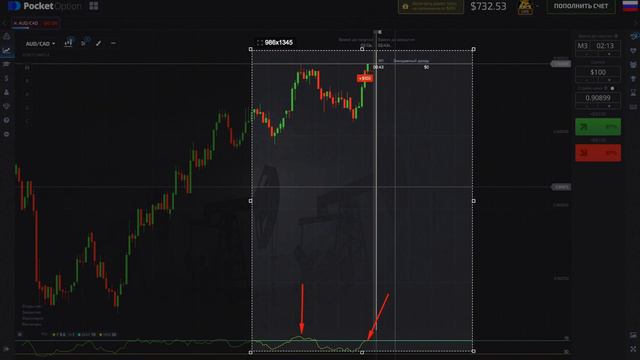Viewport: 640px width, 360px height.
Task: Open the help question sidebar icon
Action: (x=7, y=120)
